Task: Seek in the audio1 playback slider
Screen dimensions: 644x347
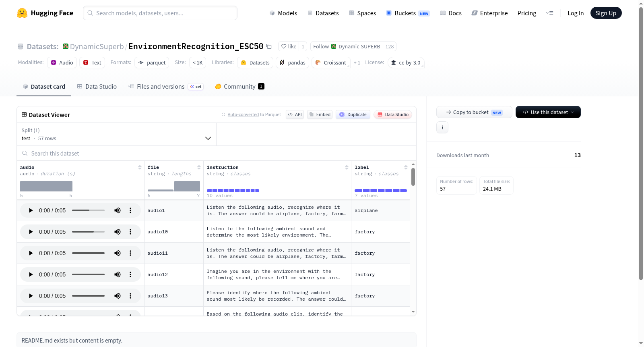Action: coord(88,210)
